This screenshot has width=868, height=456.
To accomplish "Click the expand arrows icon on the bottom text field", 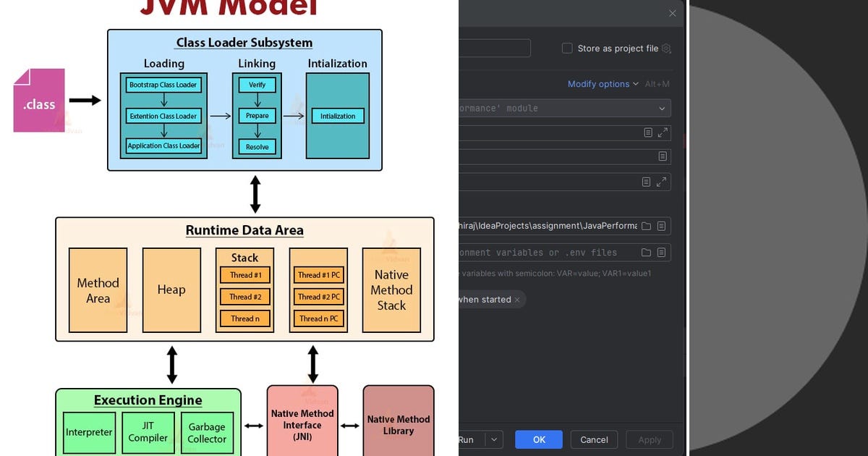I will click(663, 182).
